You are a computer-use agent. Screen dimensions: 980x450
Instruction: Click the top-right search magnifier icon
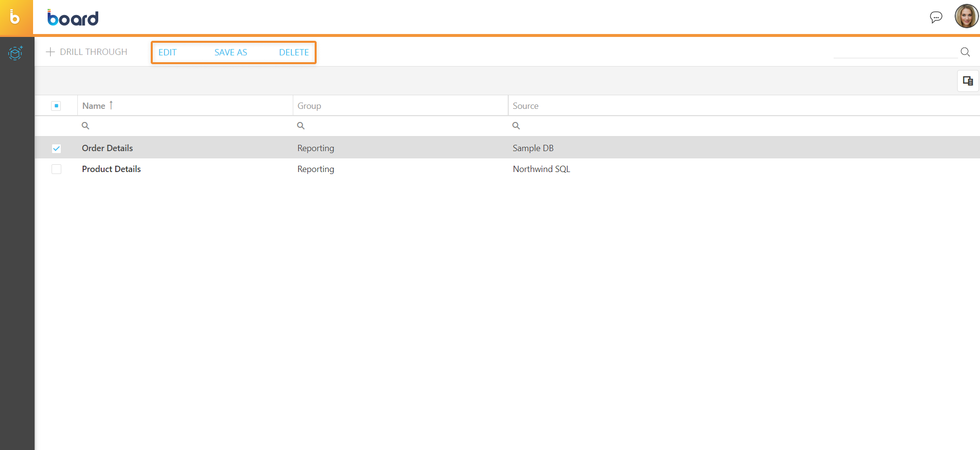point(965,52)
